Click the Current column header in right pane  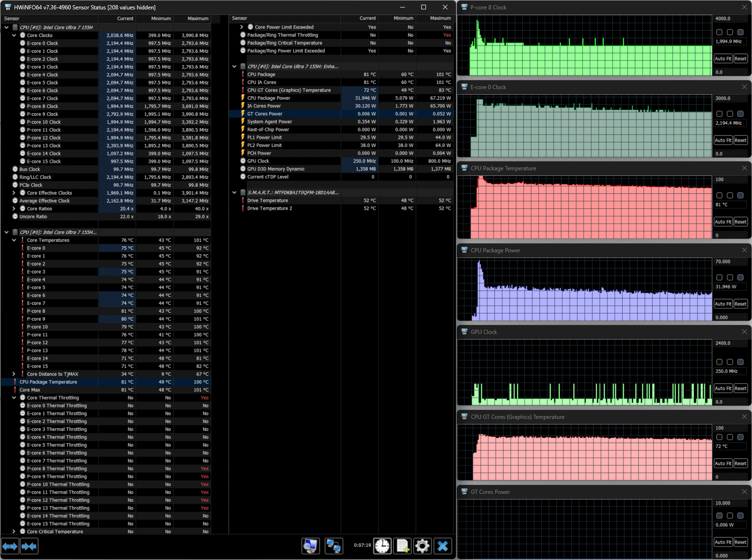pyautogui.click(x=359, y=18)
